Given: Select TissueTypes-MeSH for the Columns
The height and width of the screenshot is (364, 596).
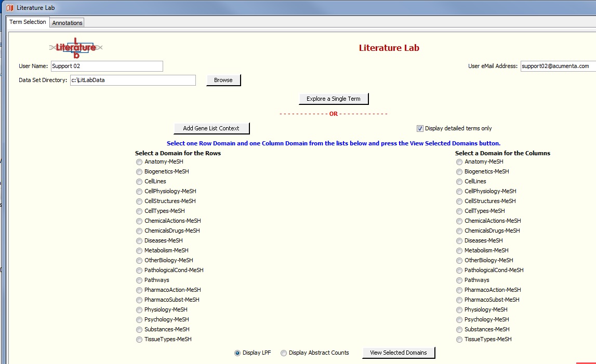Looking at the screenshot, I should (x=459, y=340).
